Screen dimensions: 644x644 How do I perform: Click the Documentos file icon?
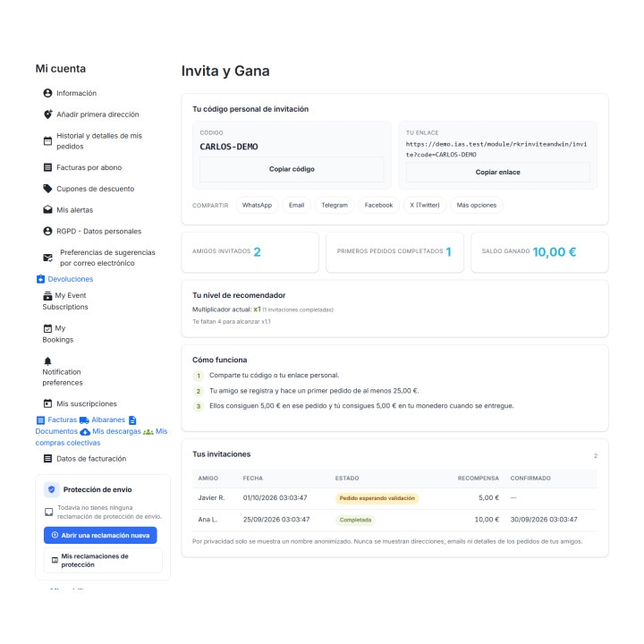click(132, 420)
